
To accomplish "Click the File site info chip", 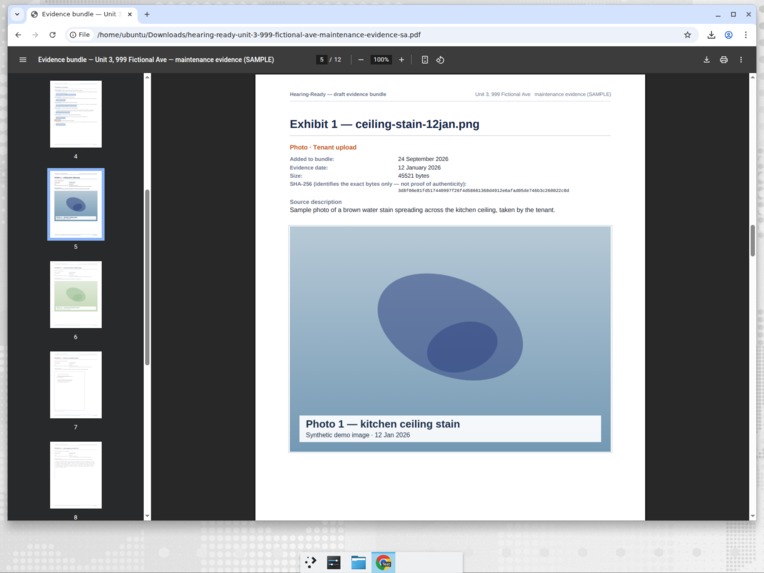I will 79,35.
